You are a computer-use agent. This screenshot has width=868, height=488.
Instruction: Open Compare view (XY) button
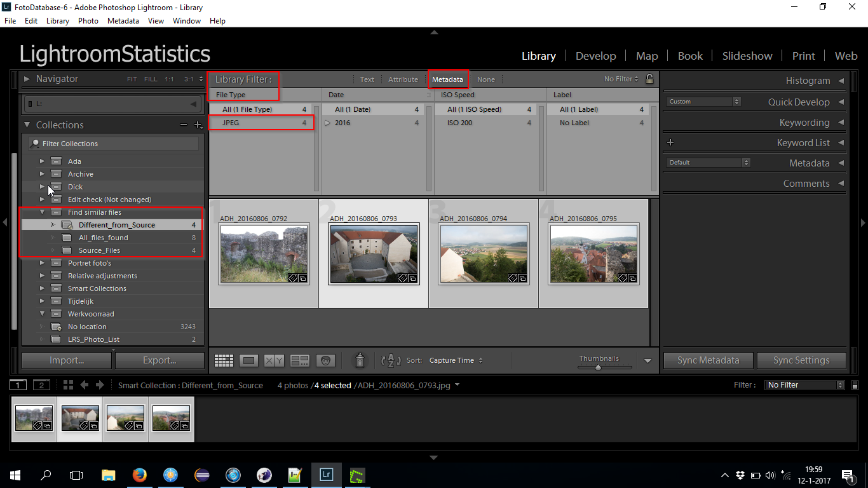coord(274,360)
